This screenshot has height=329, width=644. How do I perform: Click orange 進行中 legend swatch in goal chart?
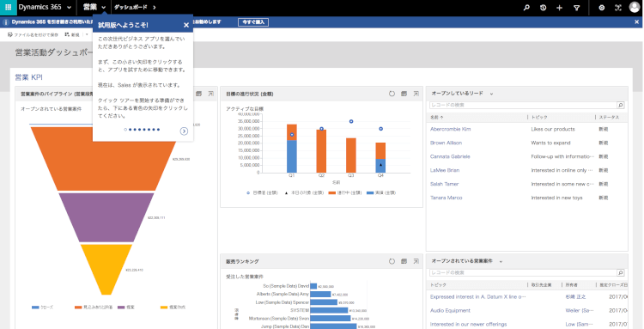(332, 192)
